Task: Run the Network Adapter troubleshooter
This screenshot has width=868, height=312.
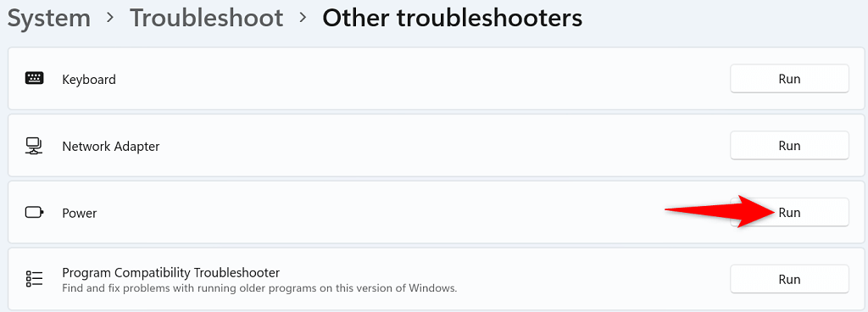Action: (789, 146)
